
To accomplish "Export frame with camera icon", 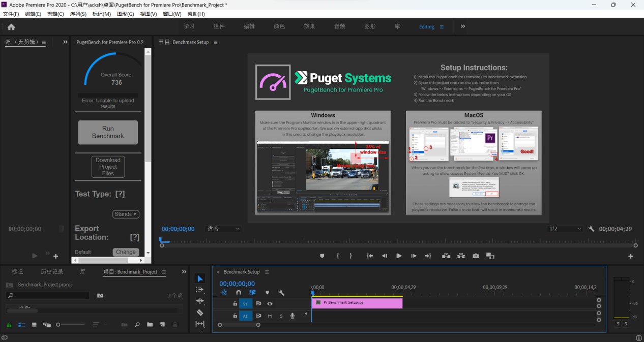I will (x=476, y=256).
